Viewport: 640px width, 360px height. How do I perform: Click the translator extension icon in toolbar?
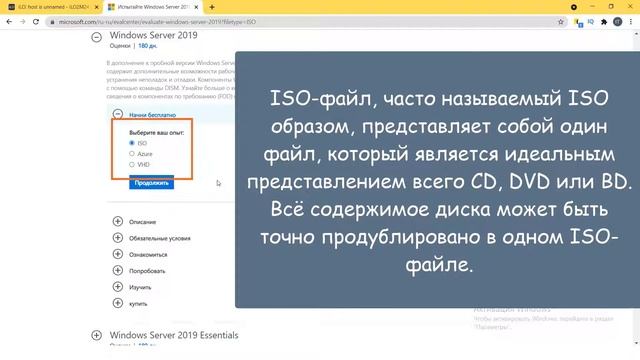click(x=578, y=22)
